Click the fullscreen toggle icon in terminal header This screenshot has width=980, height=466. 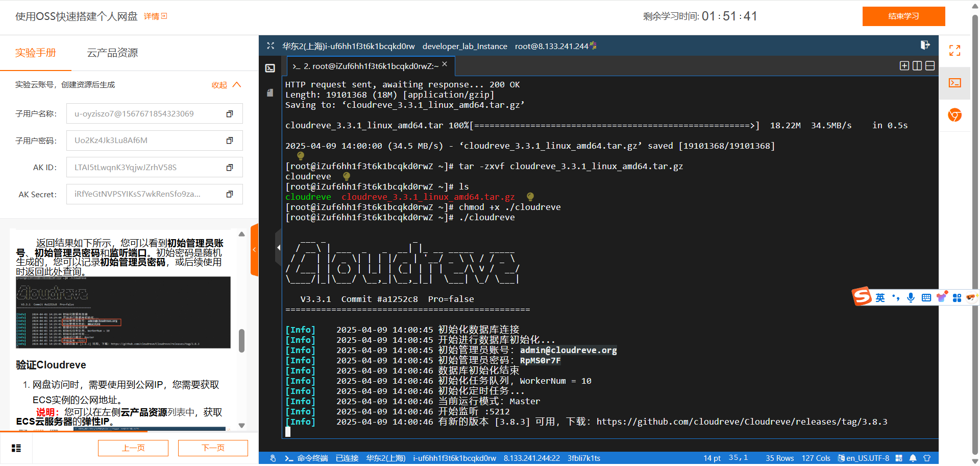[271, 46]
